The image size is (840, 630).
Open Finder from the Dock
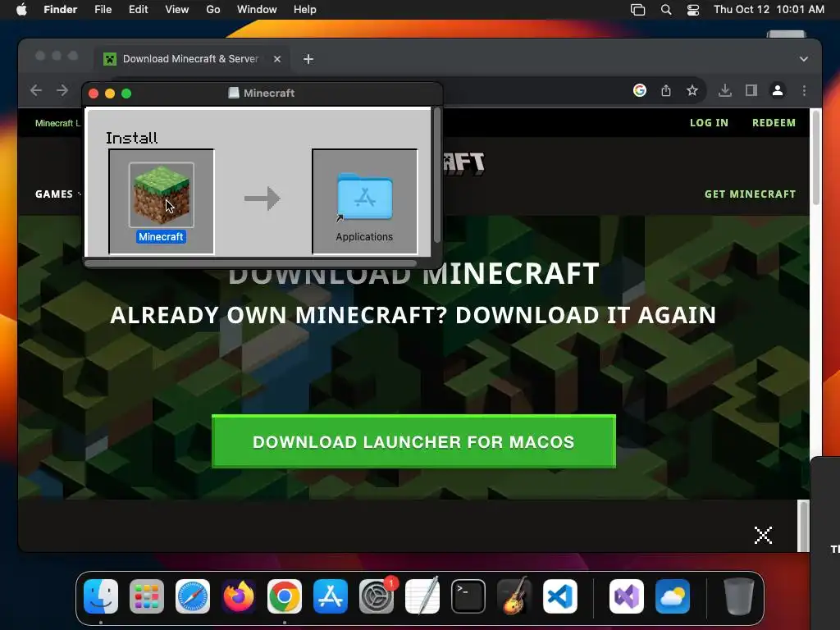[101, 596]
